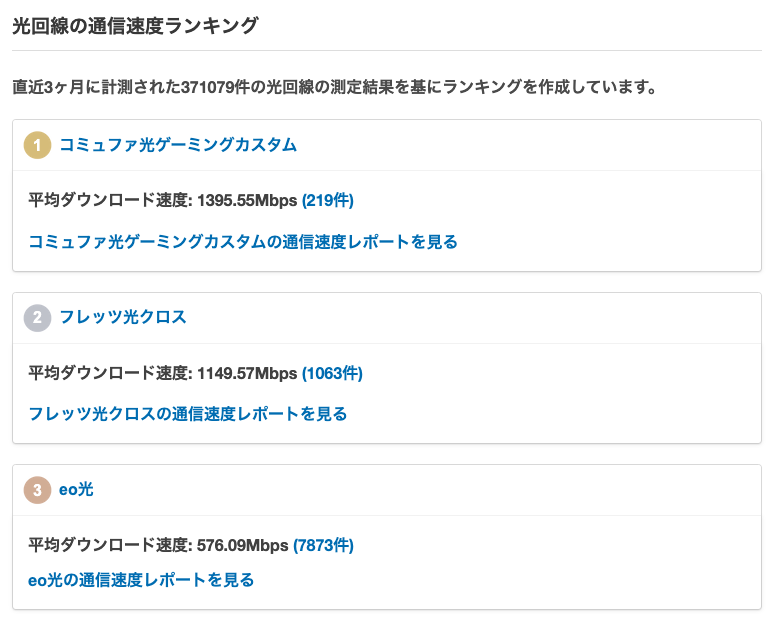The height and width of the screenshot is (624, 774).
Task: Click the bronze number 3 rank badge
Action: pos(38,490)
